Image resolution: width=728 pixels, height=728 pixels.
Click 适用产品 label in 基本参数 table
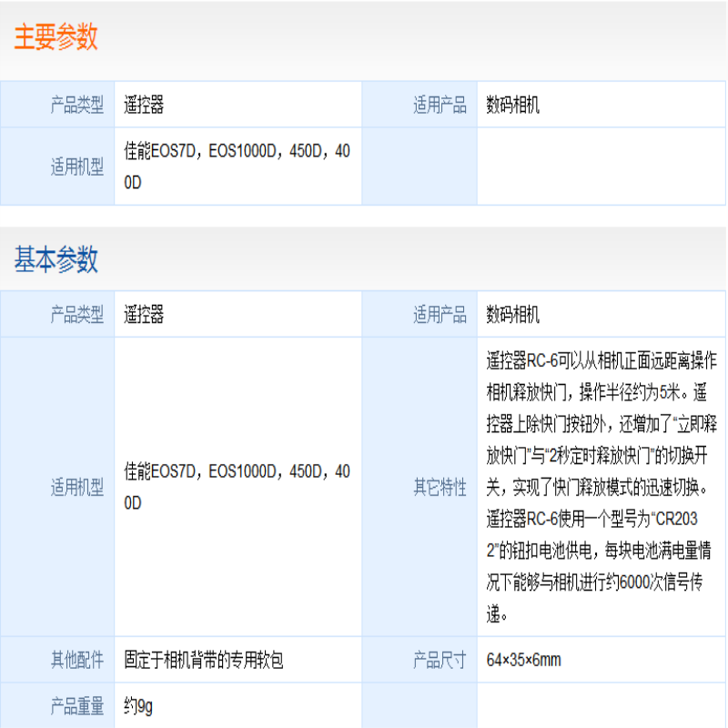[440, 315]
